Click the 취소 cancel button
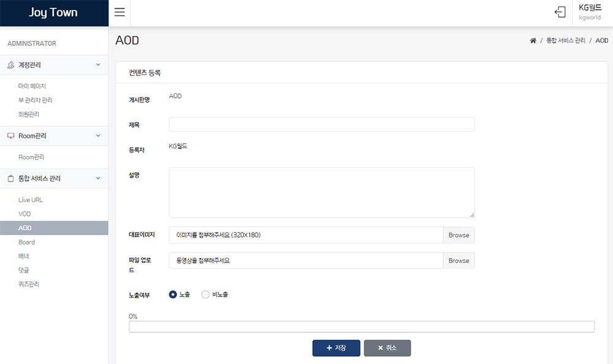 [x=387, y=348]
